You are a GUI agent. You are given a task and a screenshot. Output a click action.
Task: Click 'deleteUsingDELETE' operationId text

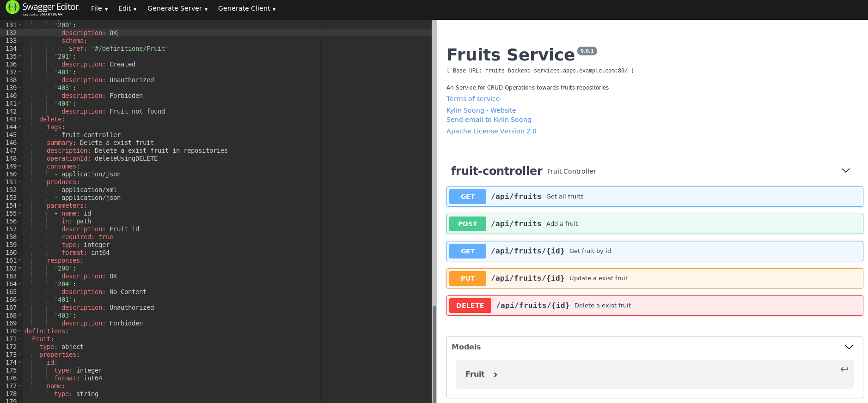(126, 158)
